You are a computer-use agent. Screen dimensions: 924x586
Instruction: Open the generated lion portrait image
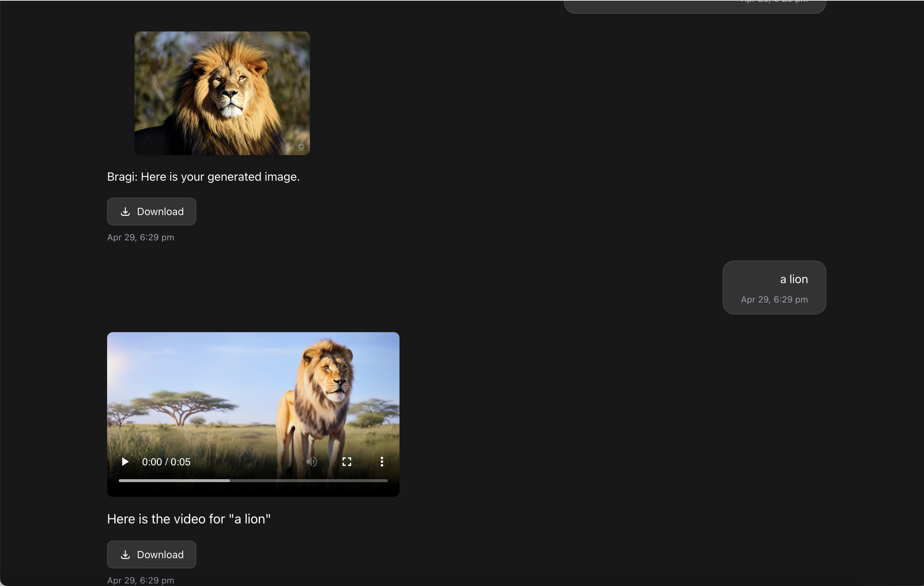[x=222, y=93]
